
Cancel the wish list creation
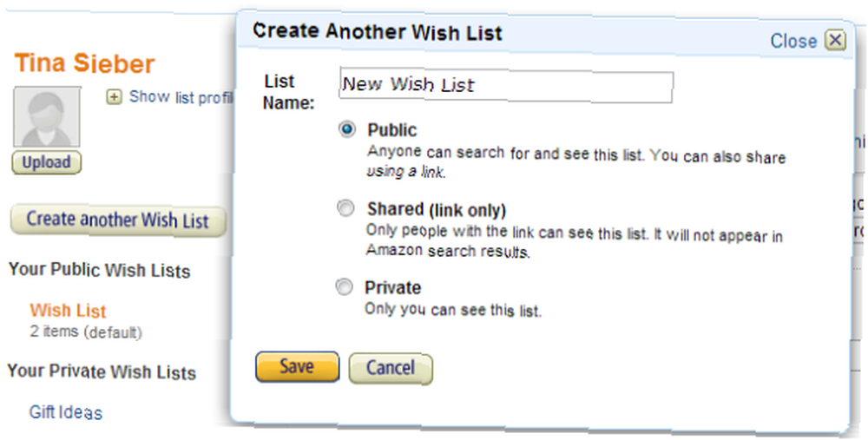pyautogui.click(x=391, y=368)
